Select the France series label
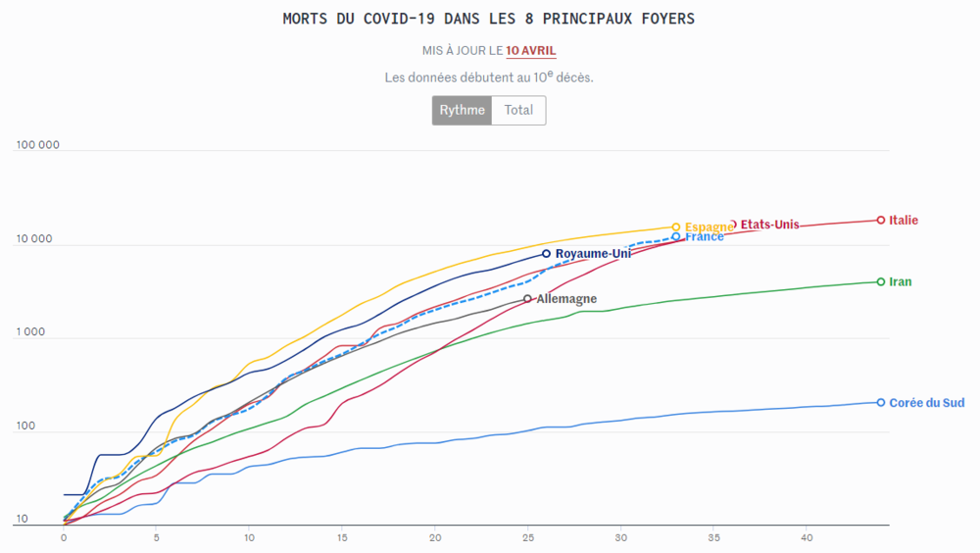The image size is (980, 553). 705,237
